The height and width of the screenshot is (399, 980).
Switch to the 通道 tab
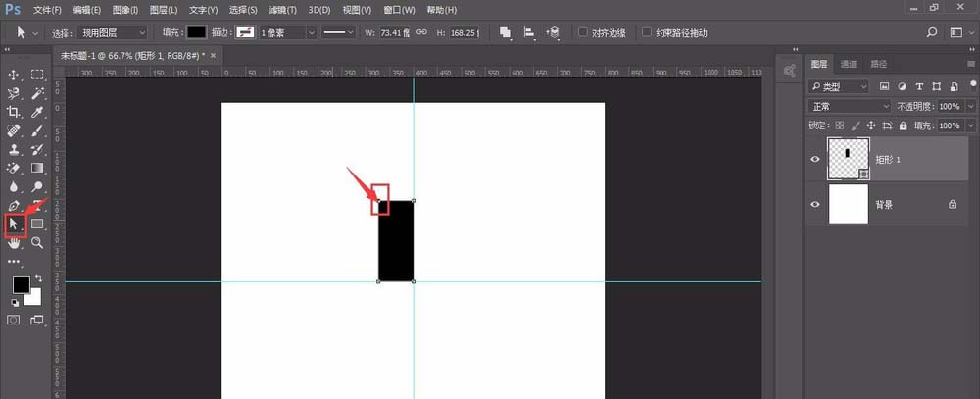click(x=849, y=64)
